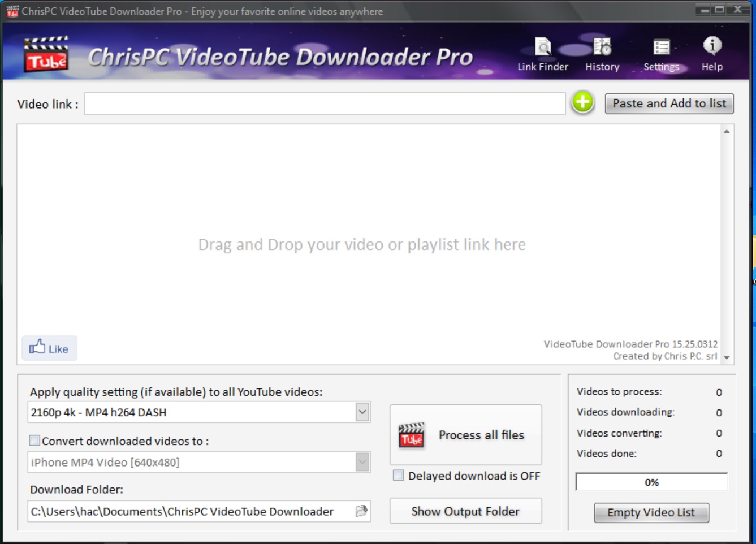Open the History panel
This screenshot has height=544, width=756.
[602, 55]
